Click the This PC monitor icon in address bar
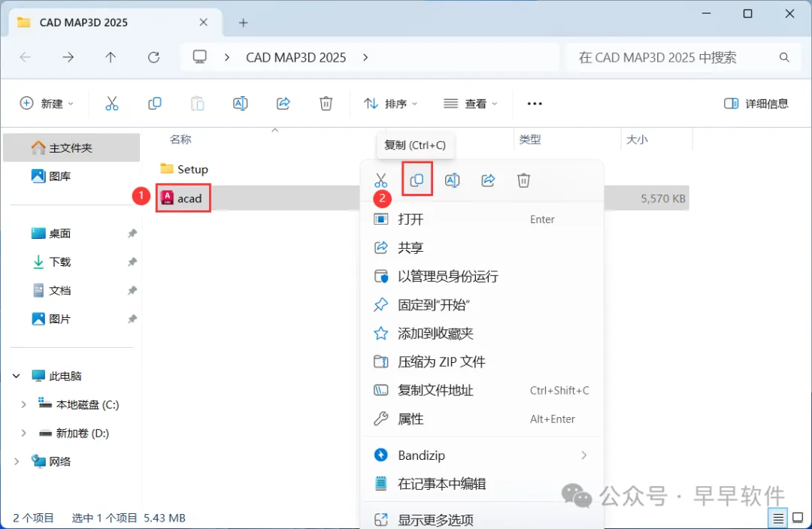Screen dimensions: 812x529 200,56
